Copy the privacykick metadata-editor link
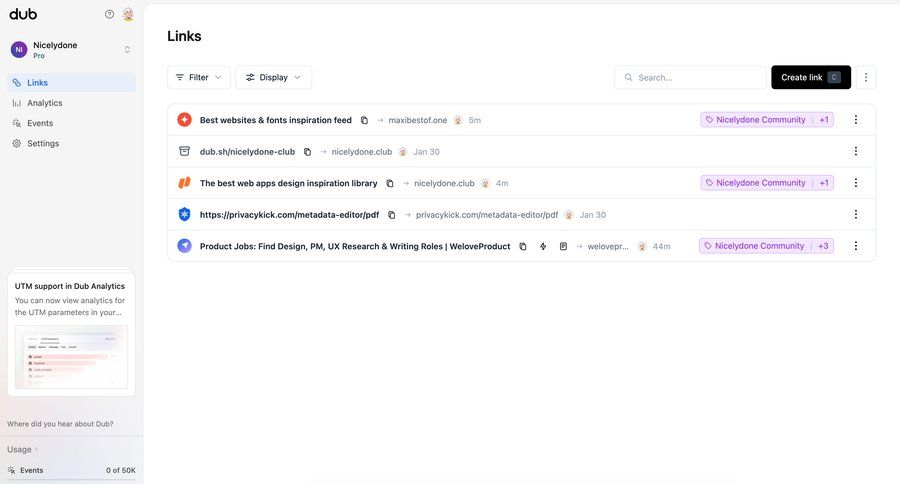Screen dimensions: 900x484 (391, 215)
